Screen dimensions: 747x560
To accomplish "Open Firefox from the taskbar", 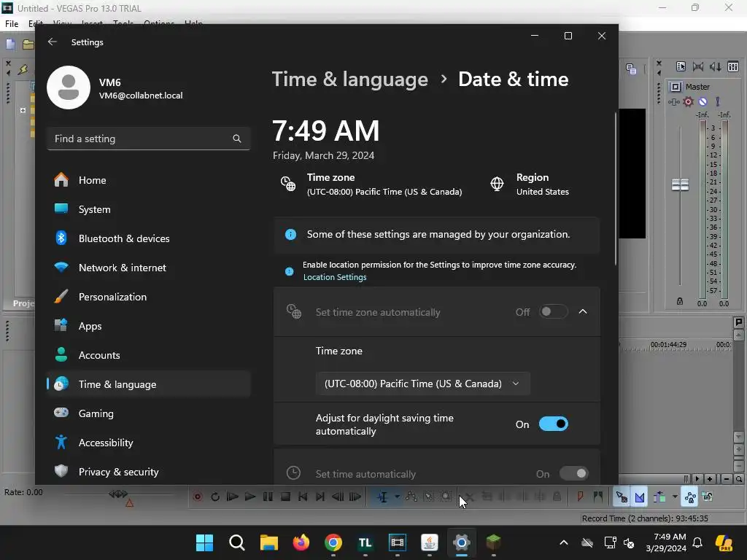I will [301, 542].
